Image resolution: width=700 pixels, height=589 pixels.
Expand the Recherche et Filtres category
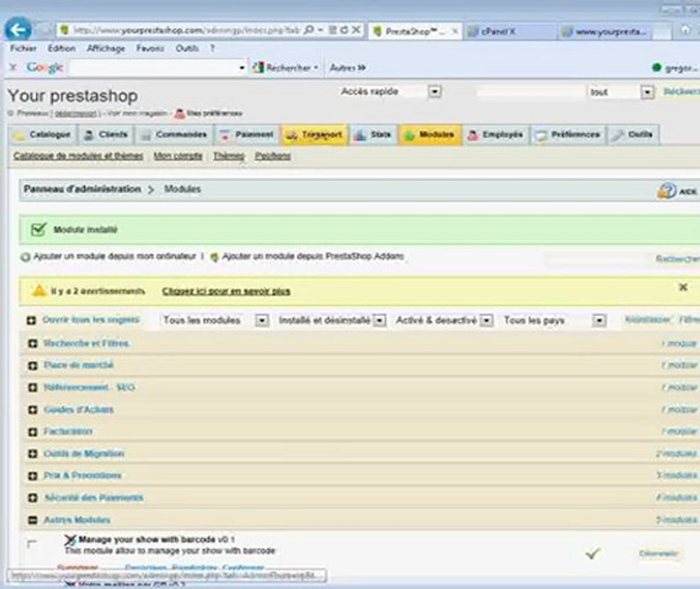coord(33,344)
